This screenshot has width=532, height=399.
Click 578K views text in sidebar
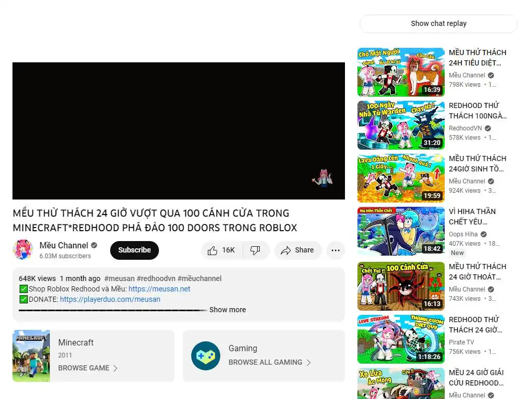pyautogui.click(x=464, y=137)
